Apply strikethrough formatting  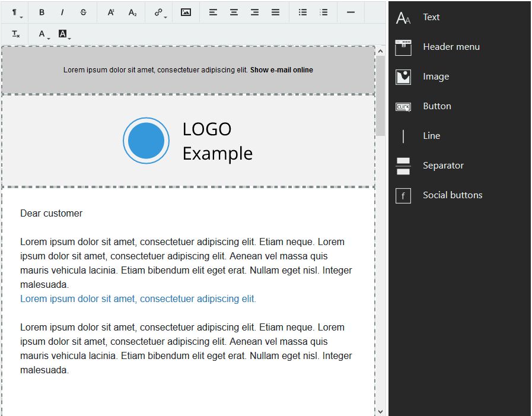(x=83, y=12)
